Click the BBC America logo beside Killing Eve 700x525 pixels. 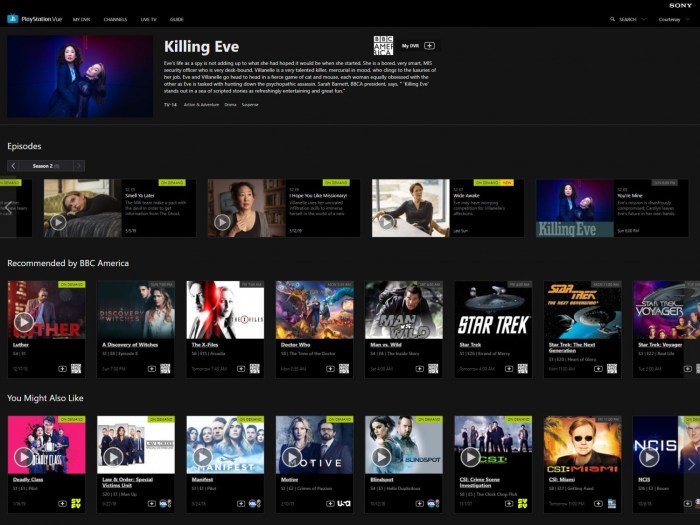383,46
